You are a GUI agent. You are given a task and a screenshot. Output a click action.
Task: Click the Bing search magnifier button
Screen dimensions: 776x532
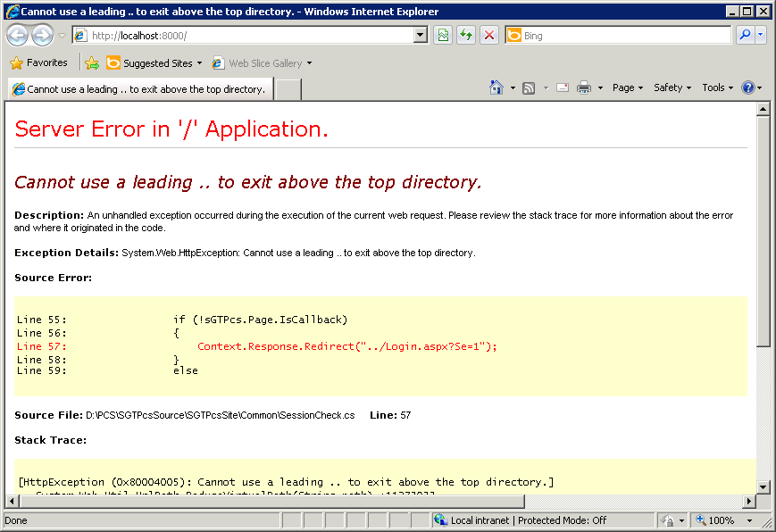[x=745, y=36]
